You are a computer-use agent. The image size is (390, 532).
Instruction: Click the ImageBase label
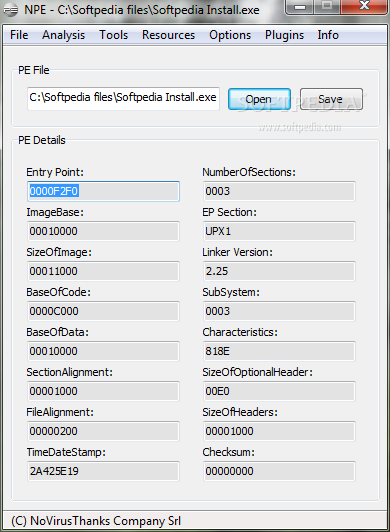pyautogui.click(x=55, y=212)
